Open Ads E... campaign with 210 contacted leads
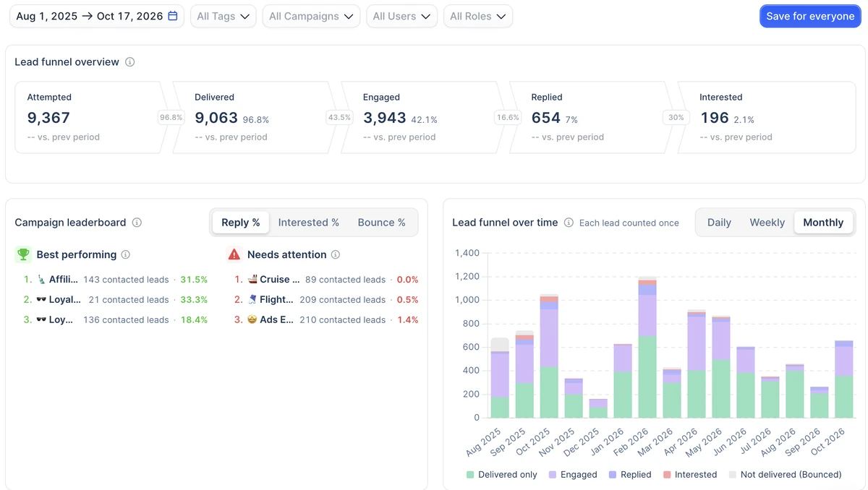The image size is (868, 490). [325, 320]
